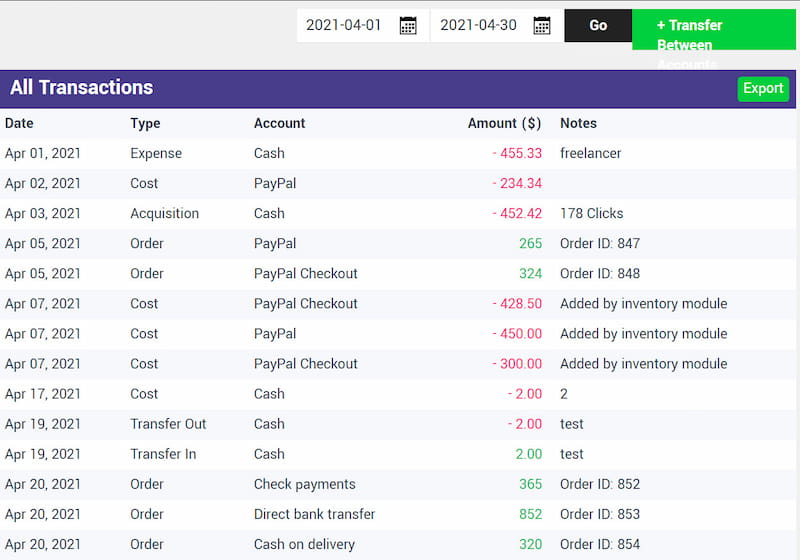The height and width of the screenshot is (560, 800).
Task: Click Order ID: 853 note
Action: pyautogui.click(x=600, y=515)
